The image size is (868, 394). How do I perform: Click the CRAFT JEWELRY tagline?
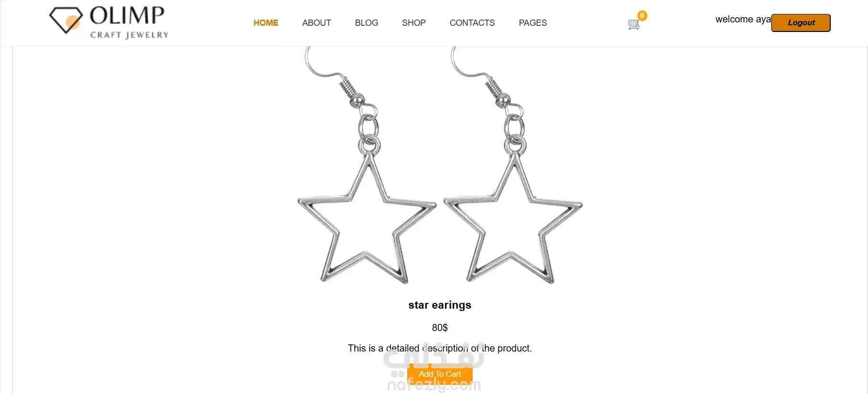[129, 35]
